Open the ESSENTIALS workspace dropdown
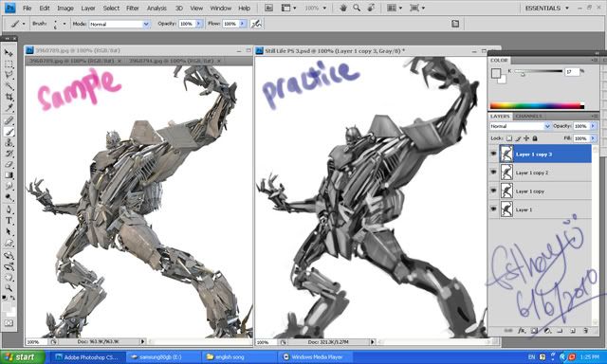Image resolution: width=607 pixels, height=364 pixels. click(x=547, y=8)
